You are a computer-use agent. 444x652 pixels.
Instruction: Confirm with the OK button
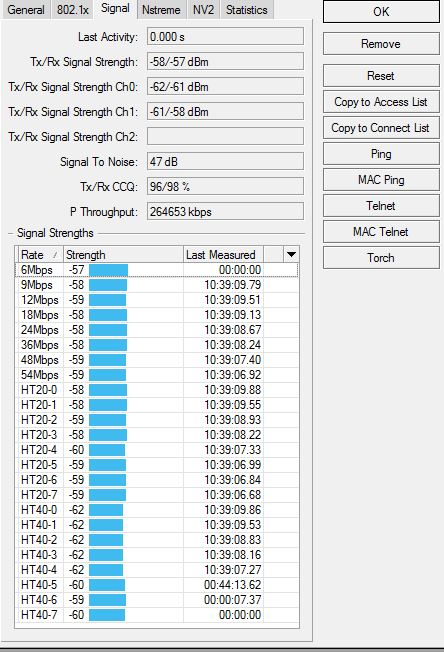click(x=381, y=12)
